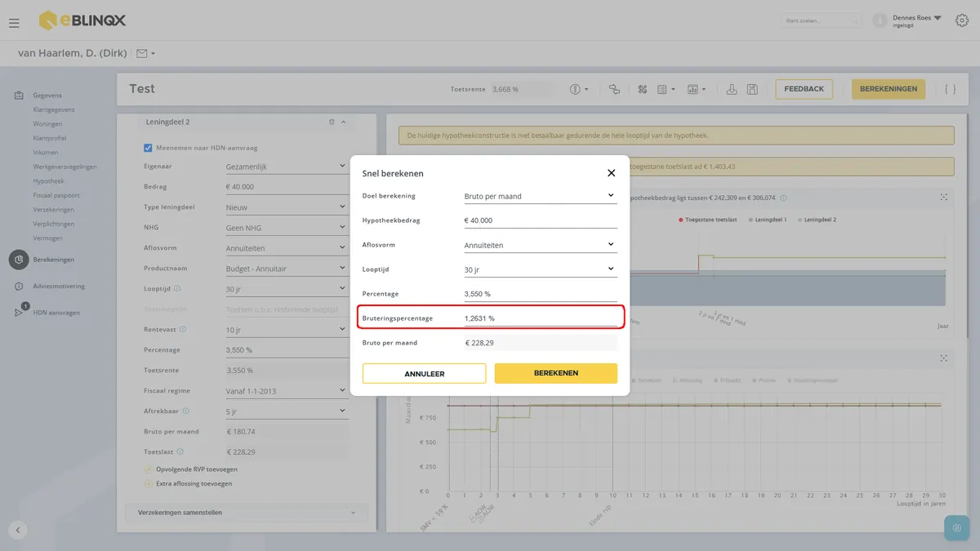This screenshot has width=980, height=551.
Task: Click the Berekenen button in dialog
Action: point(556,373)
